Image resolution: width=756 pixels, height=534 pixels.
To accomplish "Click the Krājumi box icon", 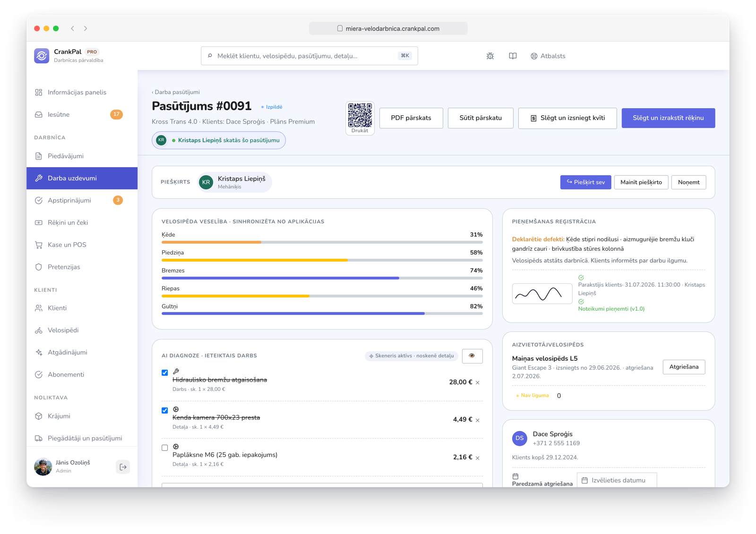I will coord(39,416).
